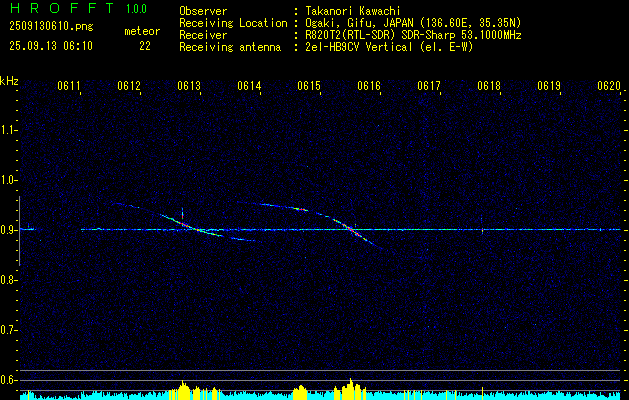
Task: Click the red-hot echo crossing before 0616
Action: pyautogui.click(x=351, y=230)
